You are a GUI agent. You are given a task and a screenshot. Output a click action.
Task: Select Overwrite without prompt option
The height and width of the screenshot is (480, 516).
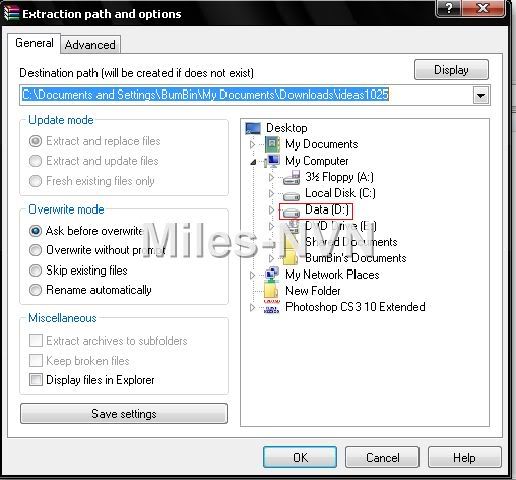[x=35, y=250]
